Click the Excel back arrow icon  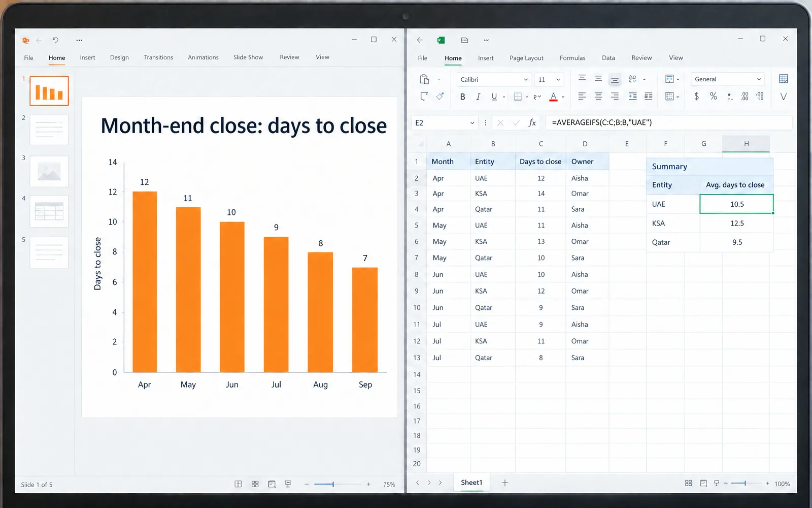[420, 40]
